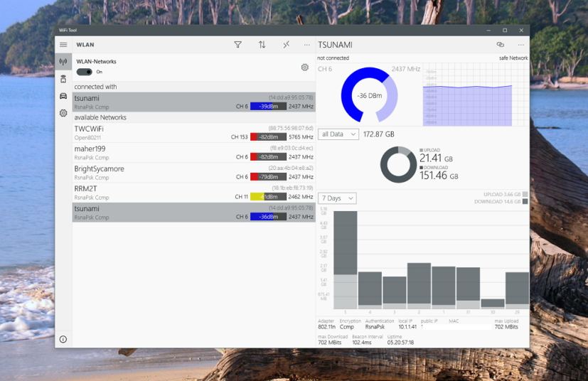Click the -36 DBm signal gauge
This screenshot has width=588, height=381.
pyautogui.click(x=370, y=95)
